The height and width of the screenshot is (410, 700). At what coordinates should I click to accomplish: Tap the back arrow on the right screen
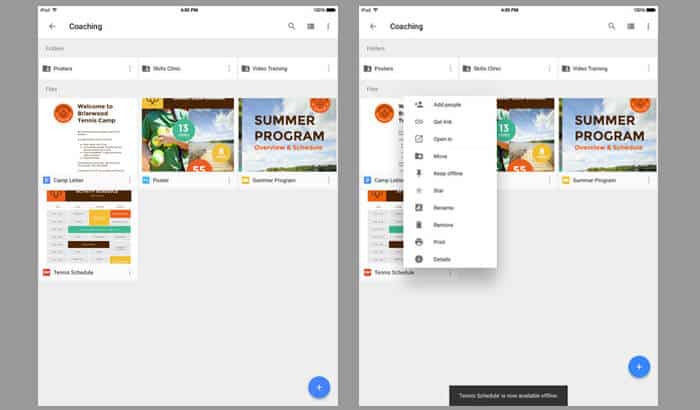tap(373, 26)
